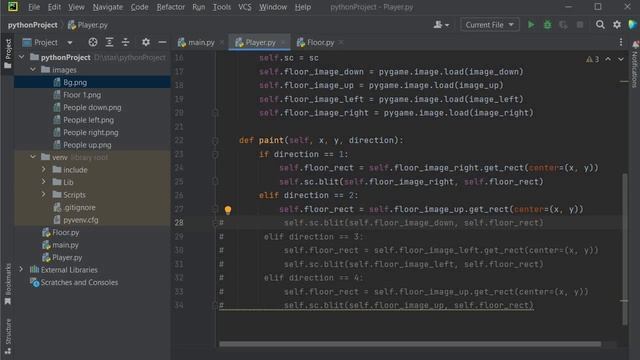640x360 pixels.
Task: Open Structure tool window
Action: tap(8, 337)
